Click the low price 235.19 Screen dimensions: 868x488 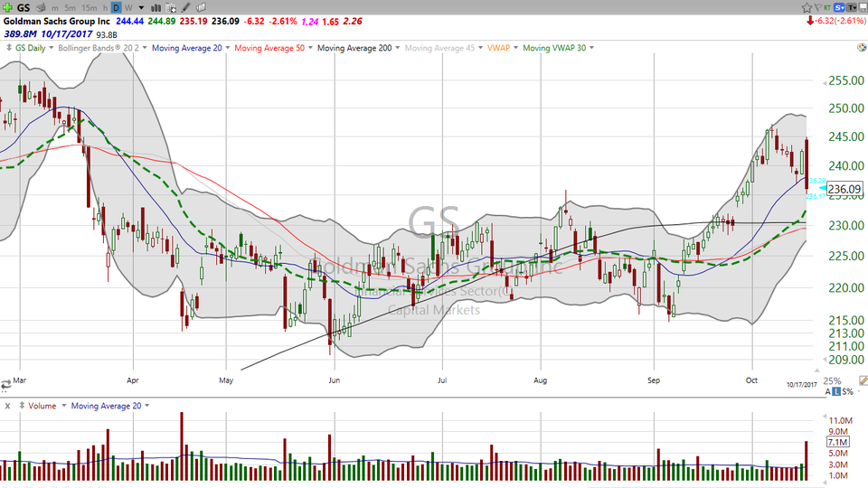click(193, 21)
